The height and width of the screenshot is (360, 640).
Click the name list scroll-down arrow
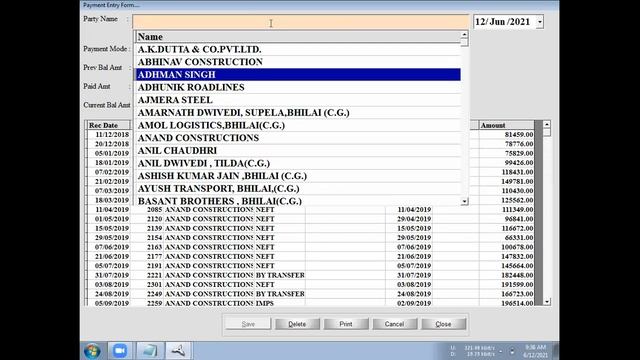click(x=464, y=201)
